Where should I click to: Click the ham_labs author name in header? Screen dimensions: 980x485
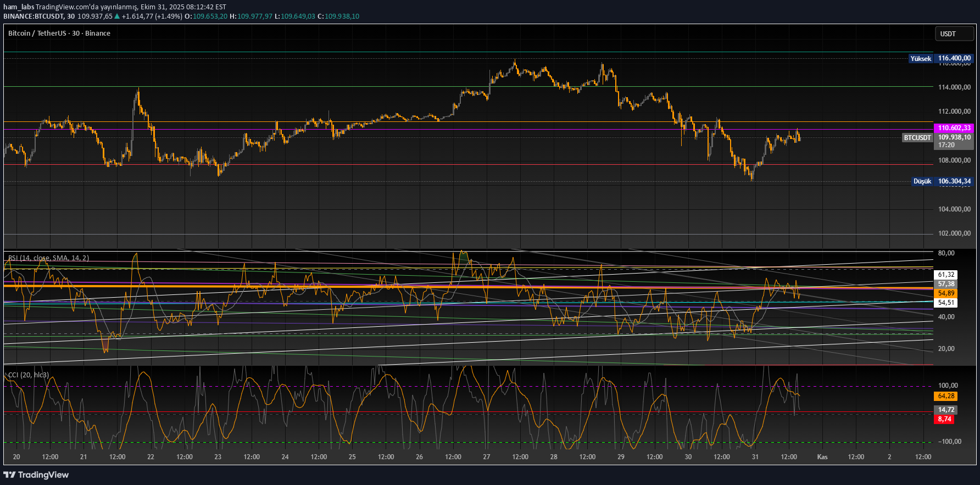pyautogui.click(x=19, y=7)
